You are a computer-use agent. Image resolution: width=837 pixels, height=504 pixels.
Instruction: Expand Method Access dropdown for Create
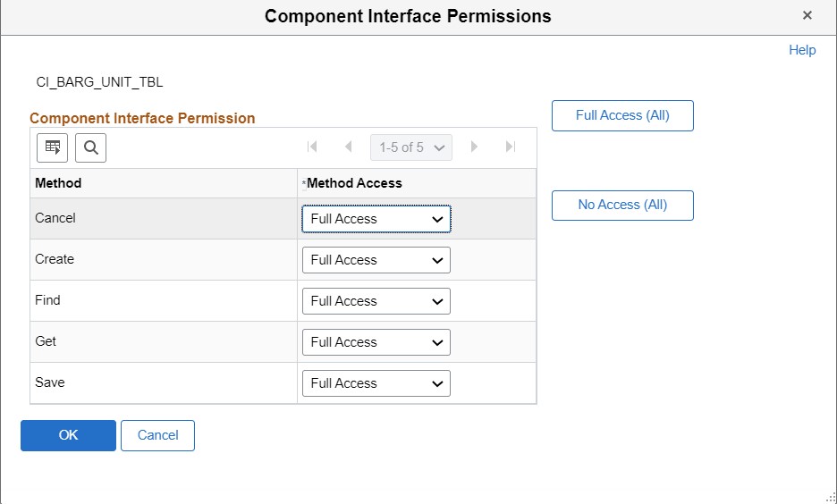(376, 260)
